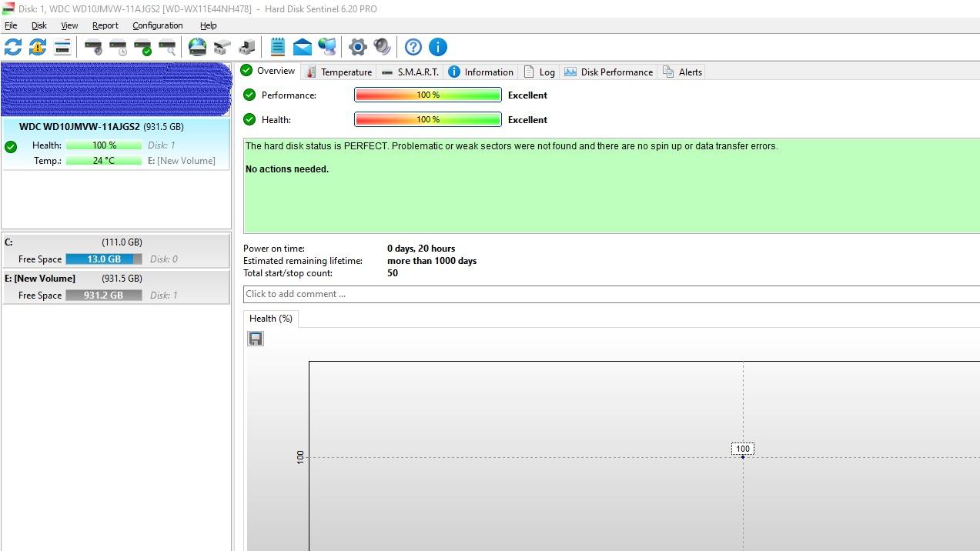Click the refresh icon with yellow warning sign
The height and width of the screenshot is (551, 980).
click(x=38, y=47)
